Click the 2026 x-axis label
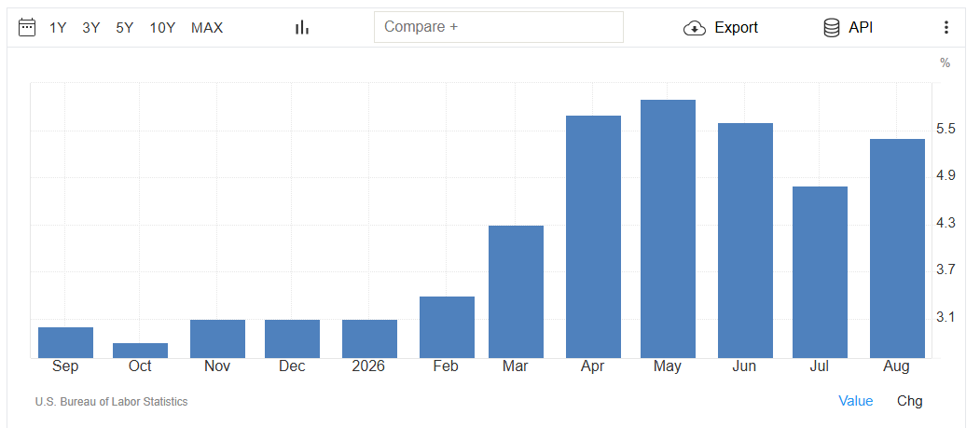Viewport: 980px width, 428px height. [x=368, y=366]
